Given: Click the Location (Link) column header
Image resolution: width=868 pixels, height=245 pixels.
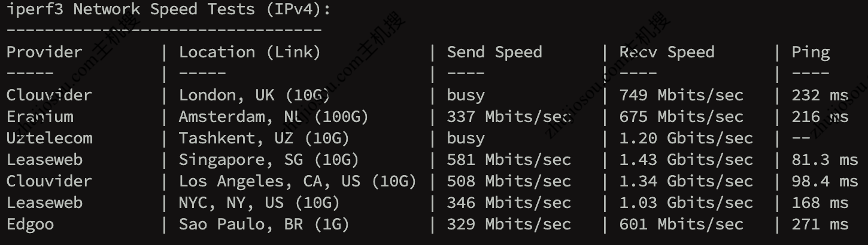Looking at the screenshot, I should coord(250,53).
